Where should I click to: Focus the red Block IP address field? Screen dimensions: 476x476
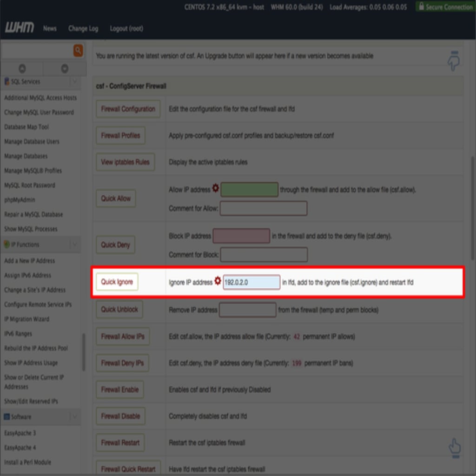click(241, 236)
